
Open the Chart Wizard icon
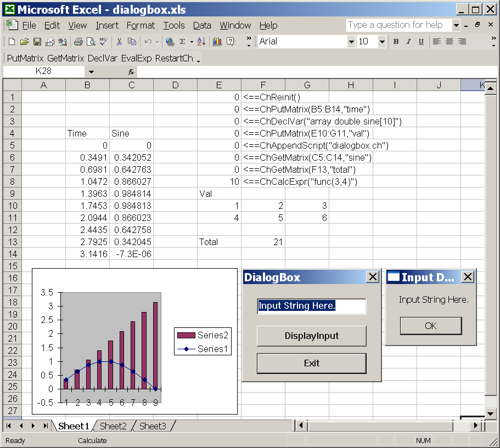(217, 42)
